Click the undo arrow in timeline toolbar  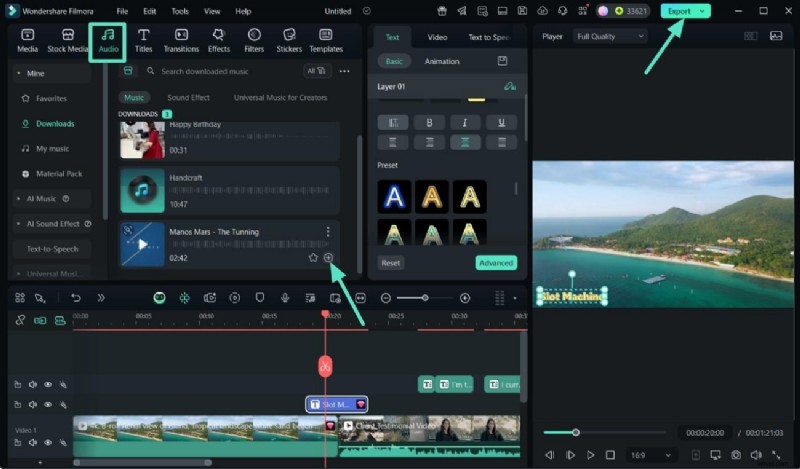[76, 298]
